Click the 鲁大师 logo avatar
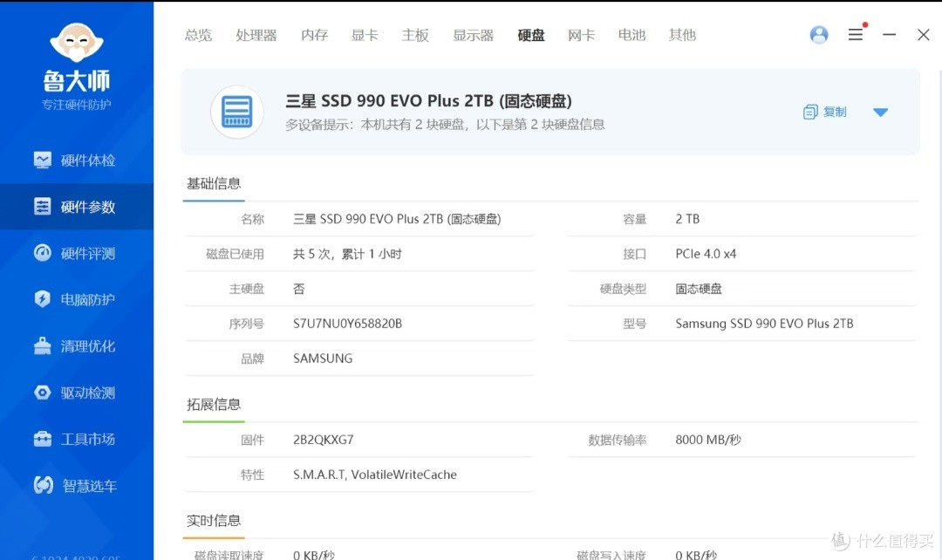The height and width of the screenshot is (560, 942). (x=76, y=43)
